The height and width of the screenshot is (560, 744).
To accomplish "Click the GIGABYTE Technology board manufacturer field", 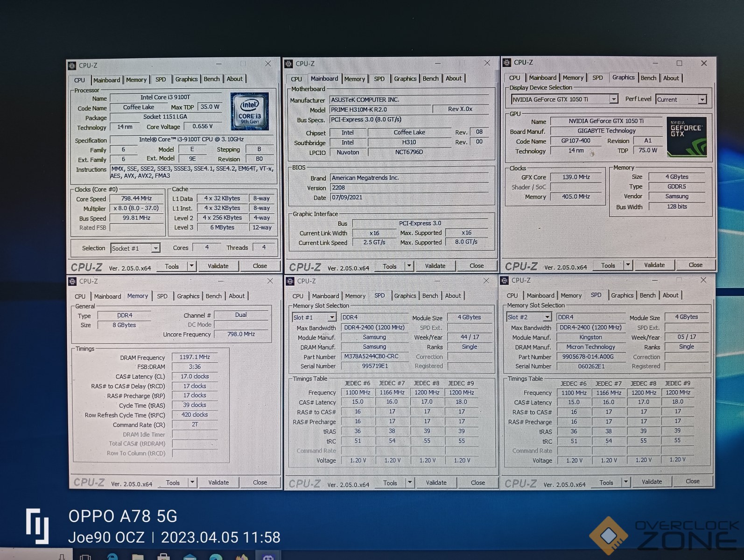I will coord(606,131).
